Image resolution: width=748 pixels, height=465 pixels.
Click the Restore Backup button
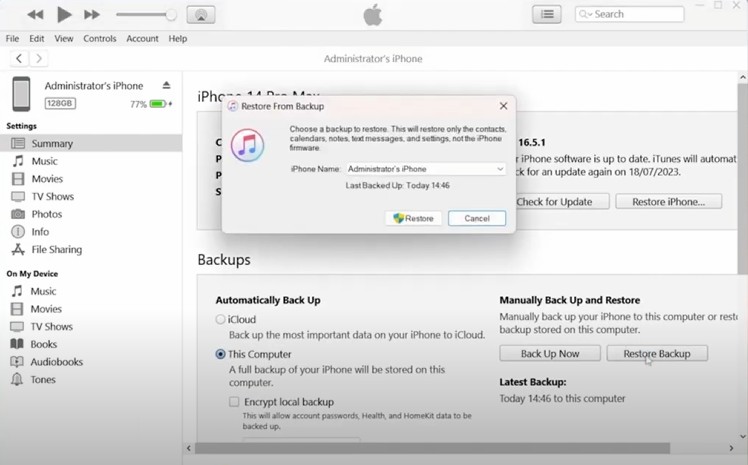[657, 354]
